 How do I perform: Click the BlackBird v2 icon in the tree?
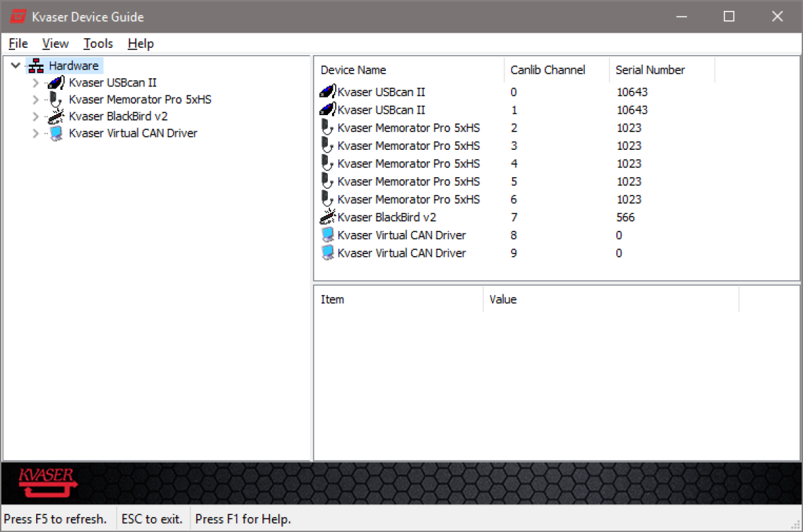[x=56, y=116]
